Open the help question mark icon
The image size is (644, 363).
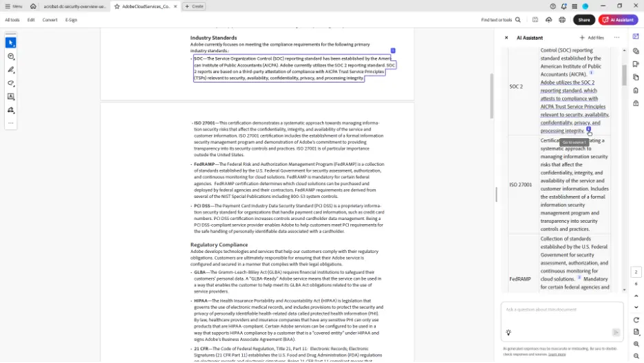click(552, 6)
